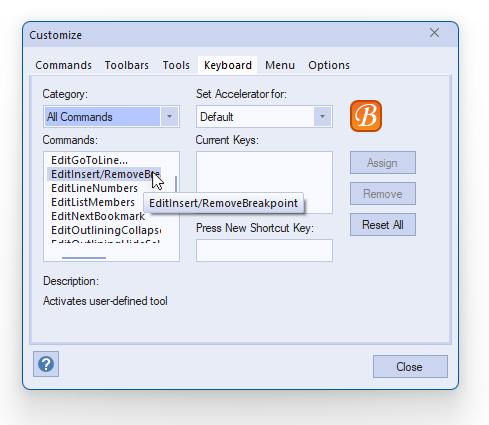Screen dimensions: 489x425
Task: Expand the Set Accelerator for dropdown arrow
Action: pyautogui.click(x=322, y=116)
